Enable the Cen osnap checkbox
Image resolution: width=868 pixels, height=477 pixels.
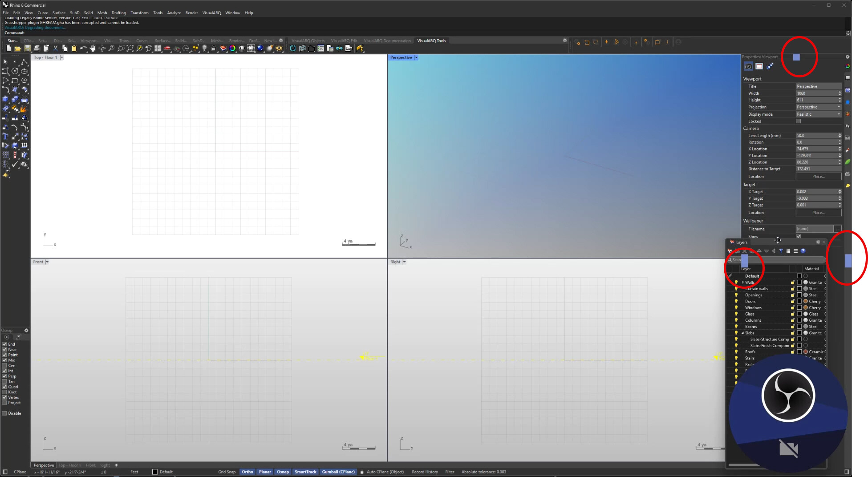click(4, 365)
